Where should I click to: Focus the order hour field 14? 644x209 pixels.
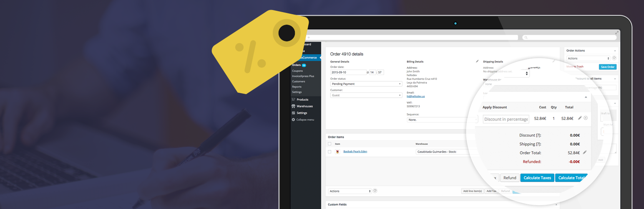tap(372, 72)
